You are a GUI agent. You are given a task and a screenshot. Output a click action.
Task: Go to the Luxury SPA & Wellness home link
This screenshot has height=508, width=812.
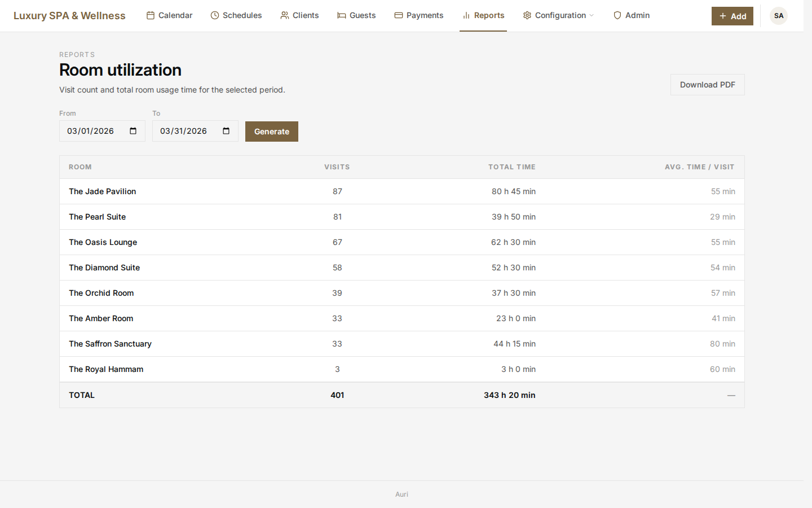(x=69, y=16)
